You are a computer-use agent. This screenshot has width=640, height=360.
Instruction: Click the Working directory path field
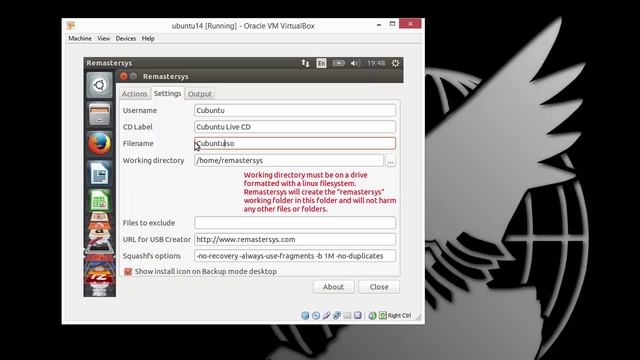289,160
